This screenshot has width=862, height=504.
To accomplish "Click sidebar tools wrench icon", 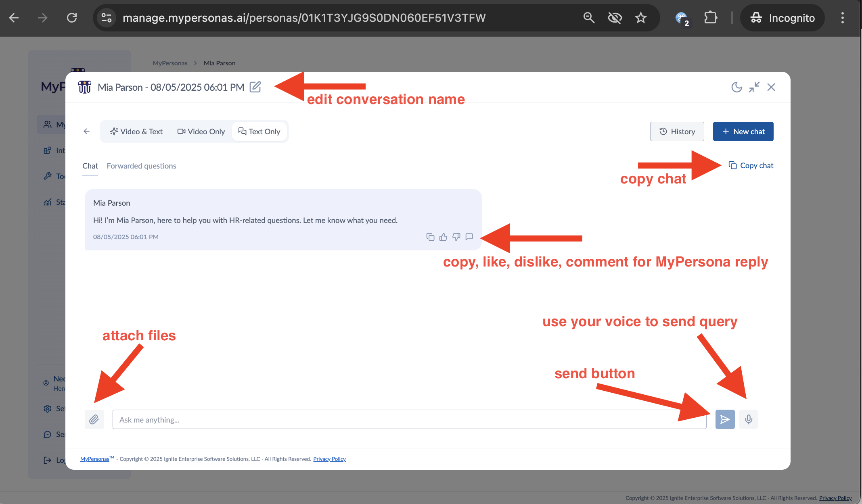I will 47,176.
